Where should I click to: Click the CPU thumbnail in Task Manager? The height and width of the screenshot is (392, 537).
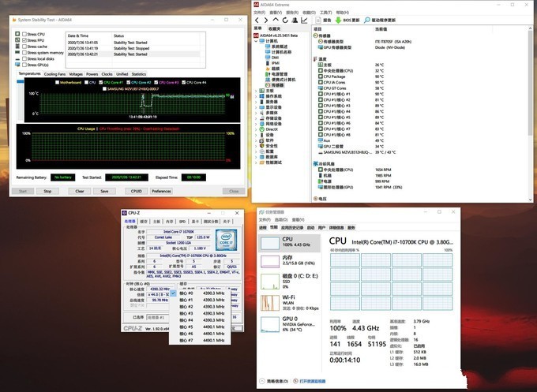coord(270,243)
